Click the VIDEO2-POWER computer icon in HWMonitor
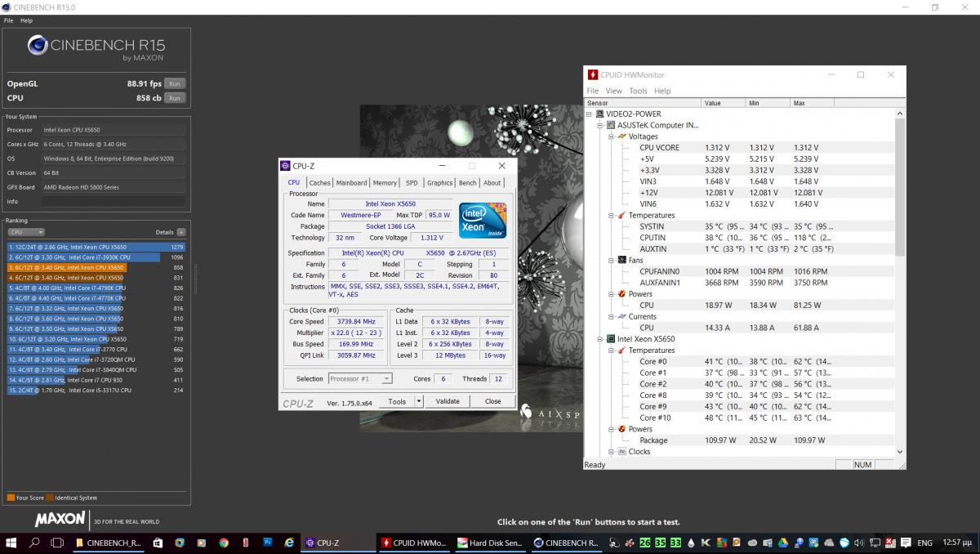This screenshot has height=554, width=980. point(599,114)
